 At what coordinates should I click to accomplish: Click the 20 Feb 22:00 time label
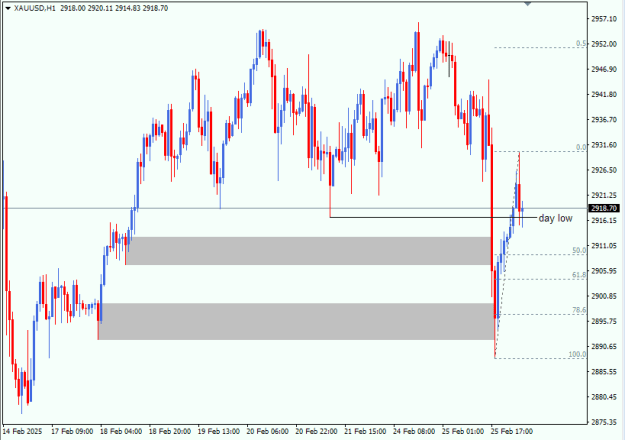coord(316,432)
